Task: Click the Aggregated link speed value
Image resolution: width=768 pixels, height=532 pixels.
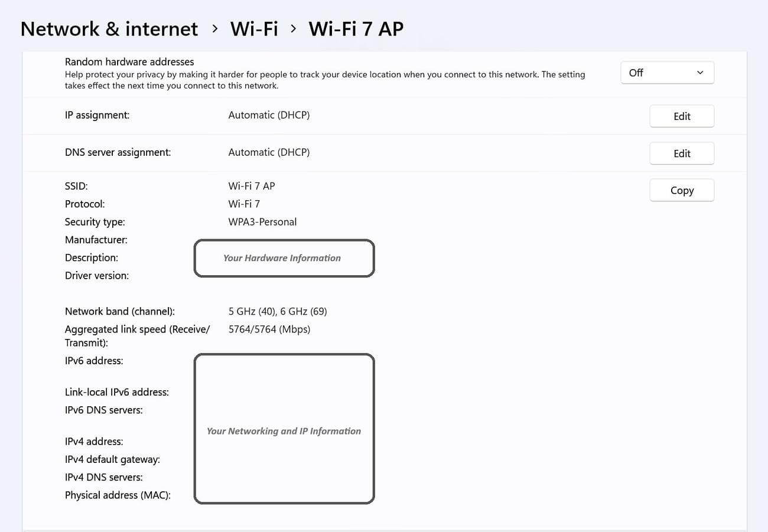Action: click(x=269, y=329)
